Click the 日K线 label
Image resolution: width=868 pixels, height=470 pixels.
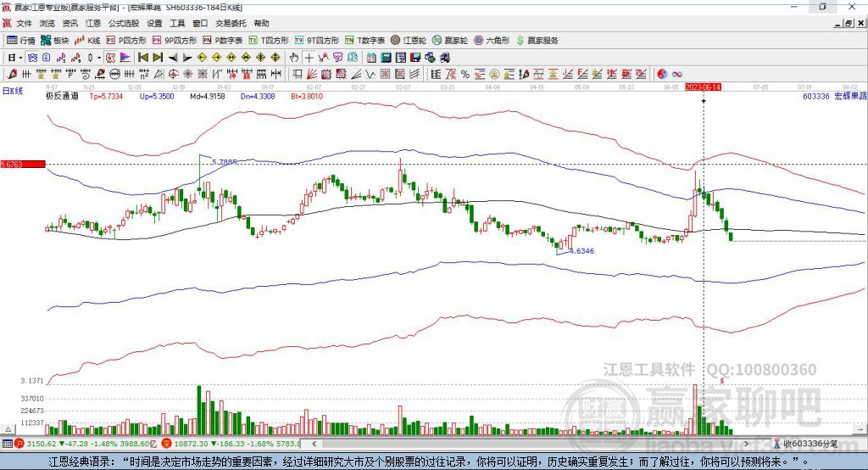[x=12, y=91]
